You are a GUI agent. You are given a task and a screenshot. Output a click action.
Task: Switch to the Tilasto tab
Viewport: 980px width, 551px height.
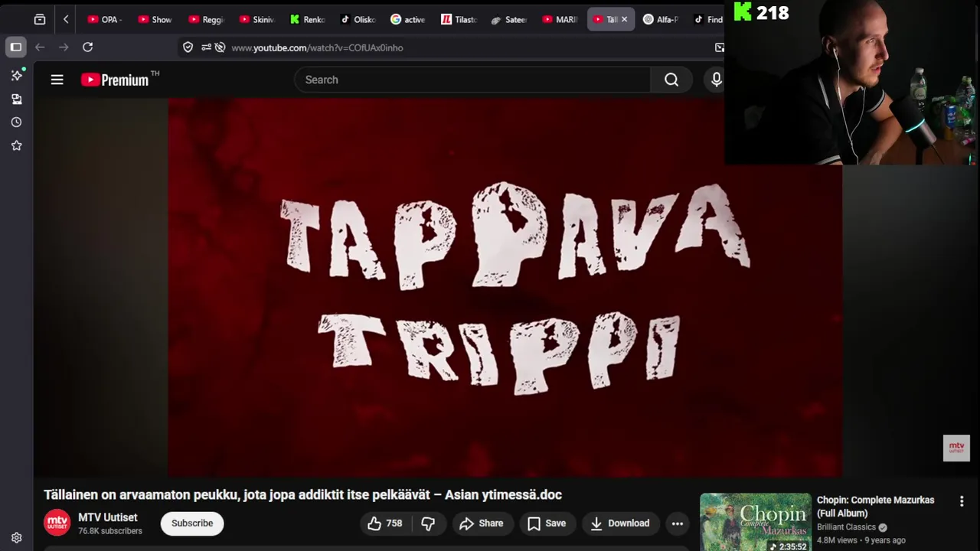click(458, 19)
